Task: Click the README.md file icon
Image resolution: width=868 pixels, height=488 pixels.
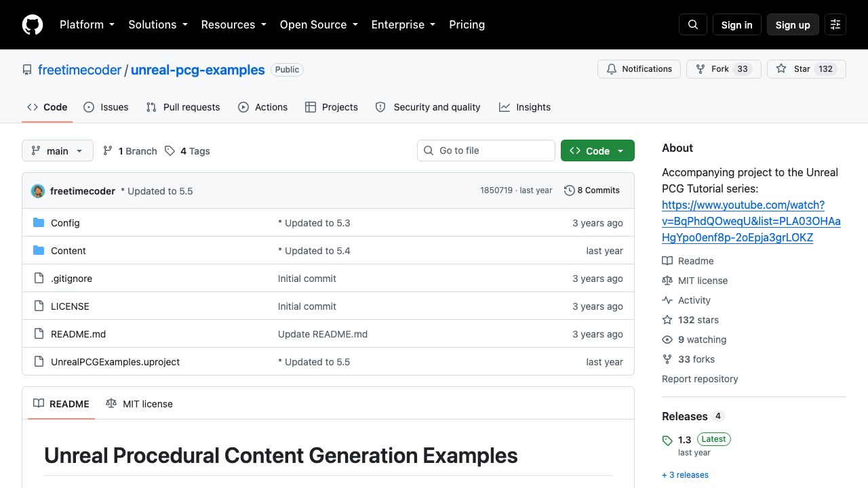Action: (x=39, y=334)
